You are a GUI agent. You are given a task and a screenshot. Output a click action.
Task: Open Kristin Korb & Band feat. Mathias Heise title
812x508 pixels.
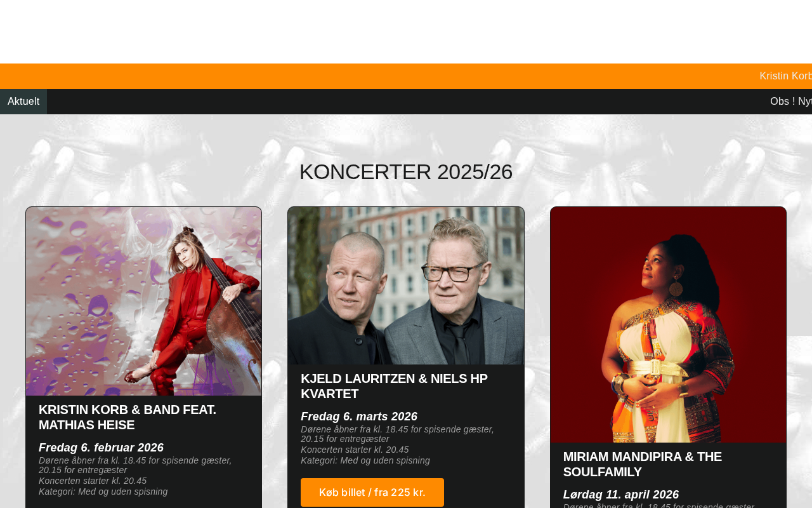pyautogui.click(x=128, y=417)
